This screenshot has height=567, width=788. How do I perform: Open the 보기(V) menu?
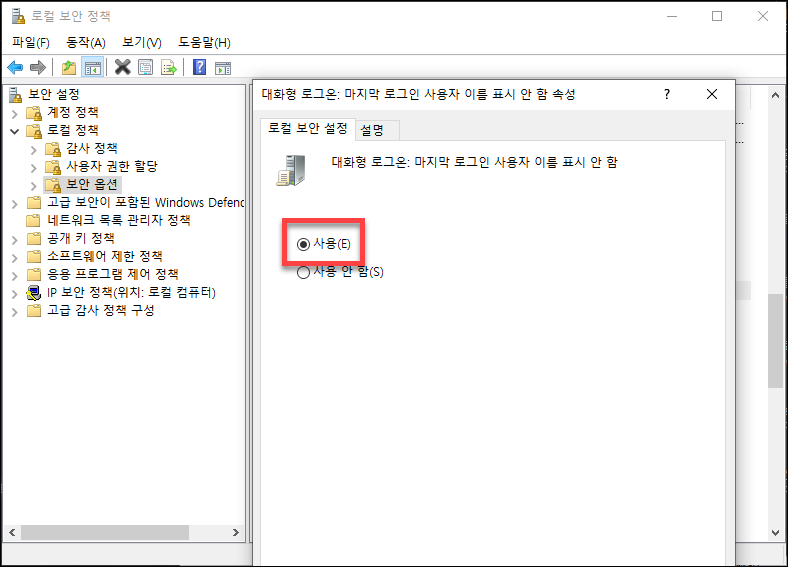click(142, 43)
